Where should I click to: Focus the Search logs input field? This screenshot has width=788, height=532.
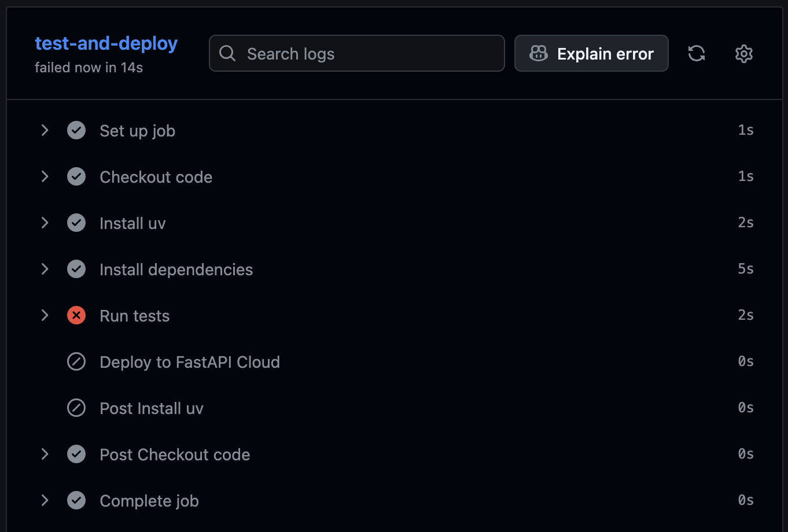pyautogui.click(x=357, y=53)
